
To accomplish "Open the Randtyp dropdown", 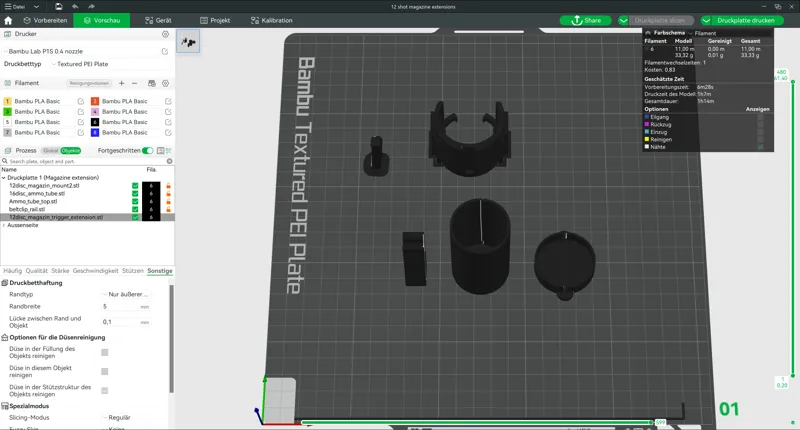I will (126, 294).
